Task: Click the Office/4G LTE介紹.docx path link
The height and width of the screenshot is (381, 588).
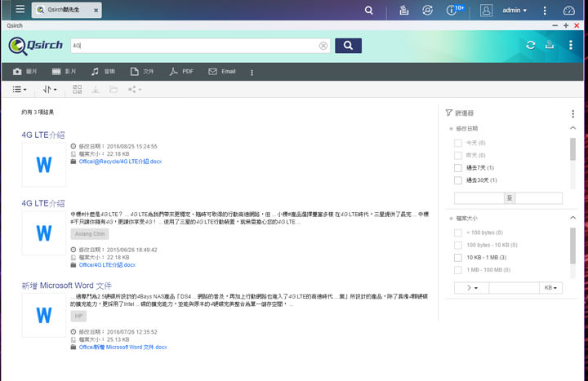Action: click(107, 264)
